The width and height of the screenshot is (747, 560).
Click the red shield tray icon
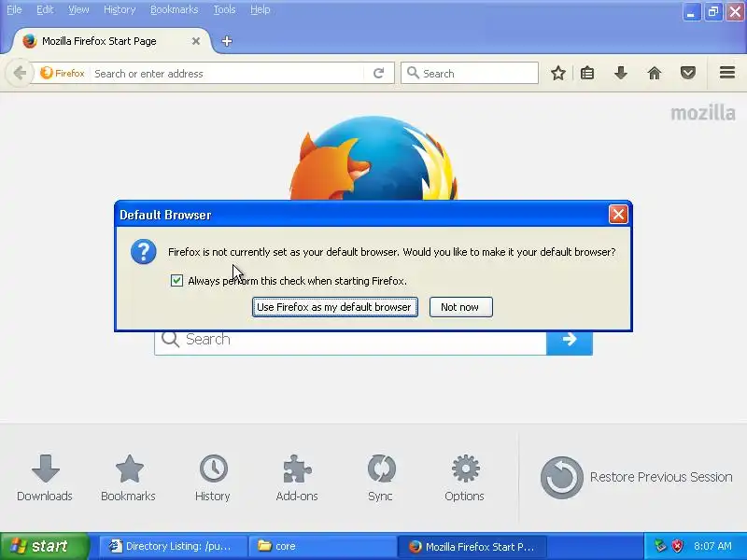point(678,546)
